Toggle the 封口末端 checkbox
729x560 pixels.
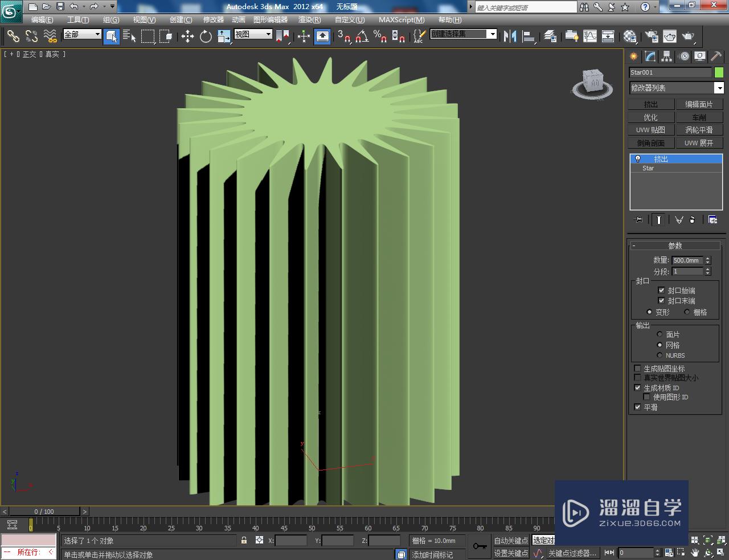click(x=661, y=300)
